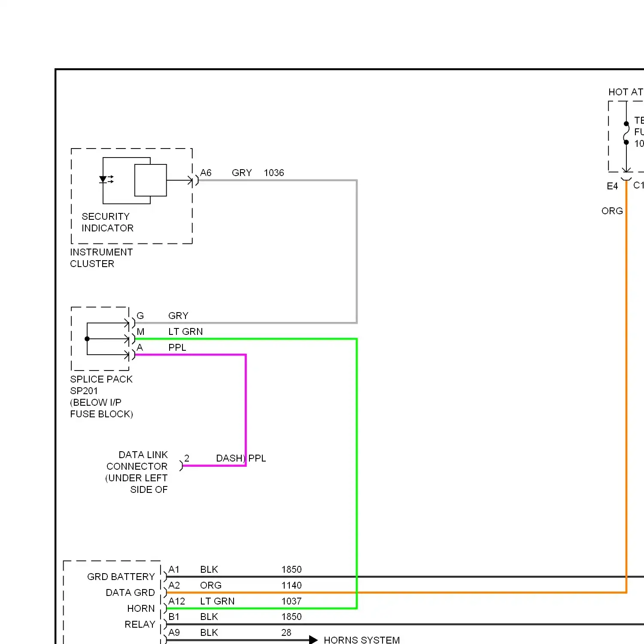
Task: Click pin 2 of data link connector
Action: click(187, 458)
